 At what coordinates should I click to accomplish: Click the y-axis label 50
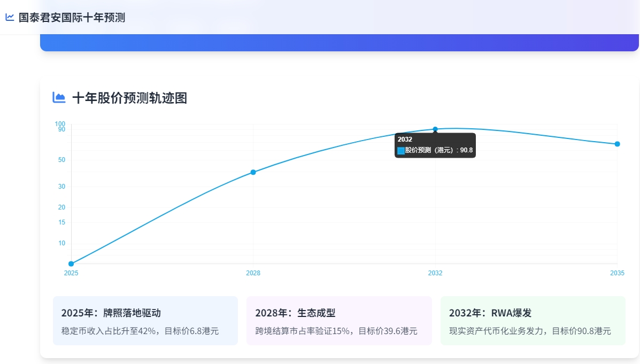pyautogui.click(x=61, y=160)
